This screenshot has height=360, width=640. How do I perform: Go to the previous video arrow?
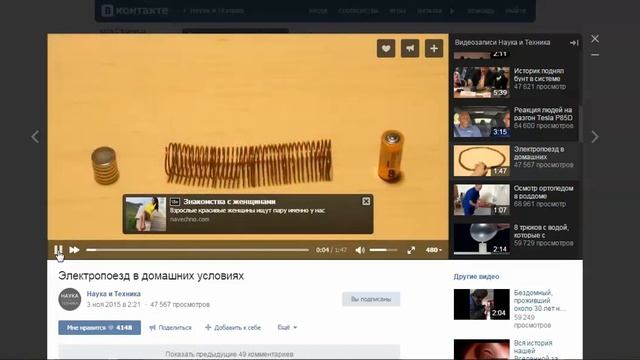pyautogui.click(x=36, y=136)
